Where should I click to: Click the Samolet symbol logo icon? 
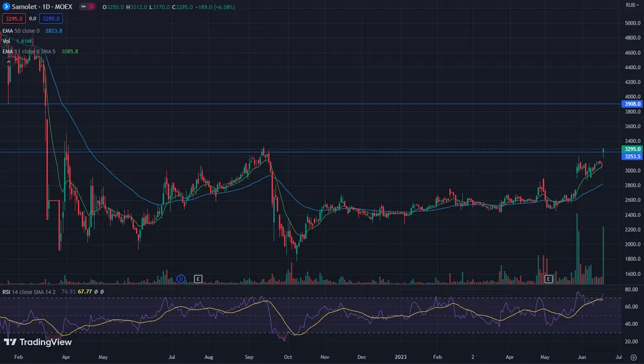tap(6, 6)
